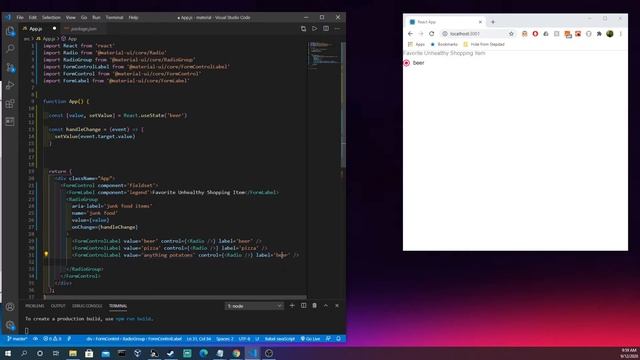Click the red Opera-like extension icon in Chrome
This screenshot has width=640, height=360.
coord(535,34)
